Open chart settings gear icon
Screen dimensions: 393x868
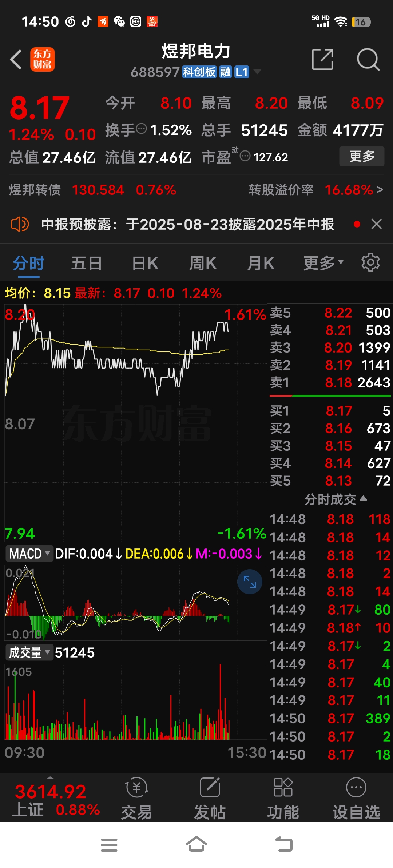(370, 262)
